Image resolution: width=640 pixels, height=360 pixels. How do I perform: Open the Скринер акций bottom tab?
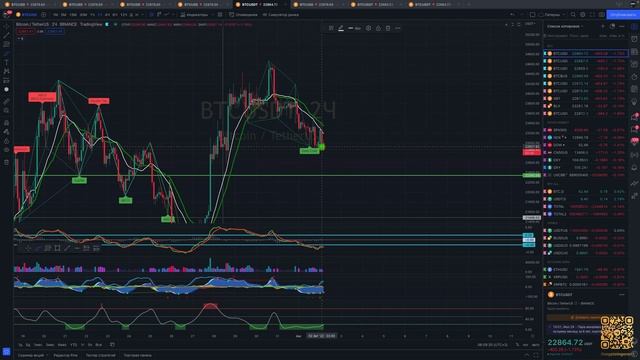click(x=31, y=356)
